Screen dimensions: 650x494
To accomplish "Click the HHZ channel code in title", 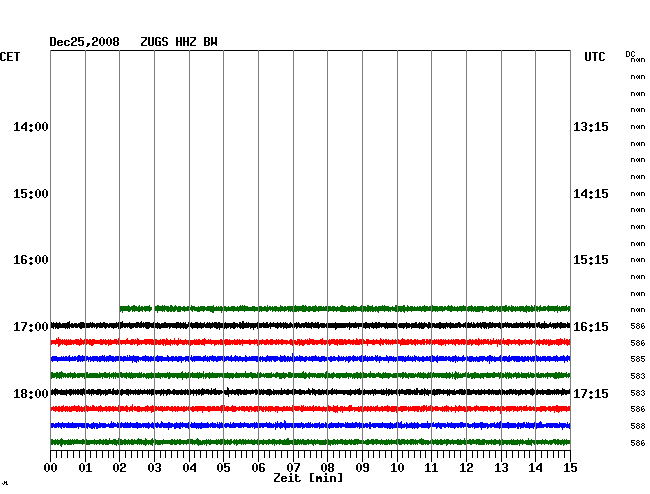I will coord(186,42).
